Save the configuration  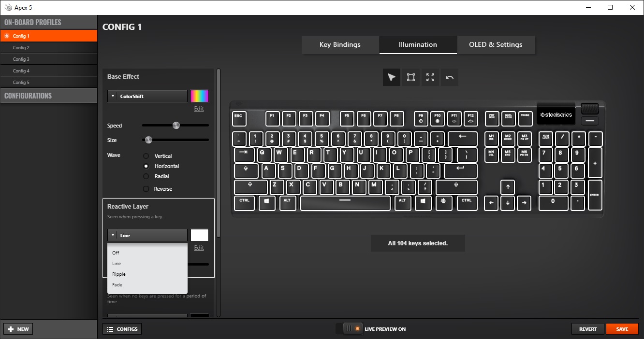[622, 329]
